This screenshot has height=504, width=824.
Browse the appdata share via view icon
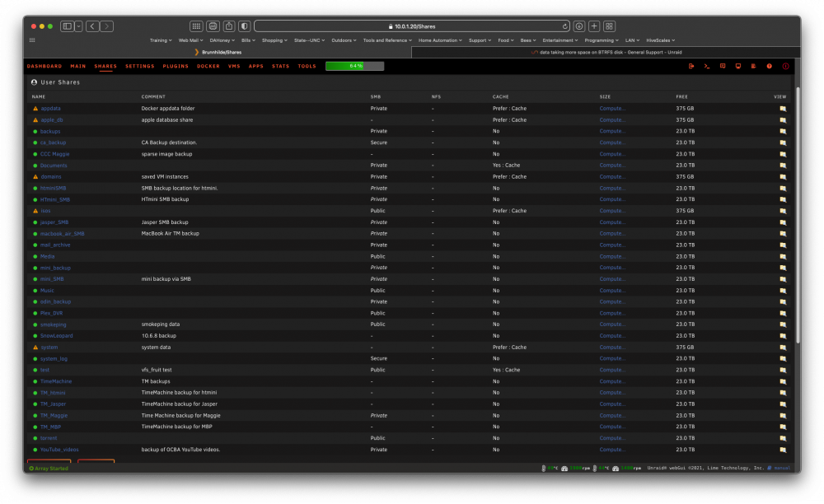[783, 109]
